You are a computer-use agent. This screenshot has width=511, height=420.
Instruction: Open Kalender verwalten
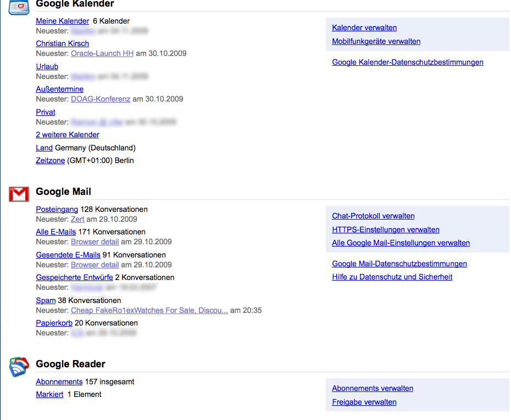(x=364, y=27)
